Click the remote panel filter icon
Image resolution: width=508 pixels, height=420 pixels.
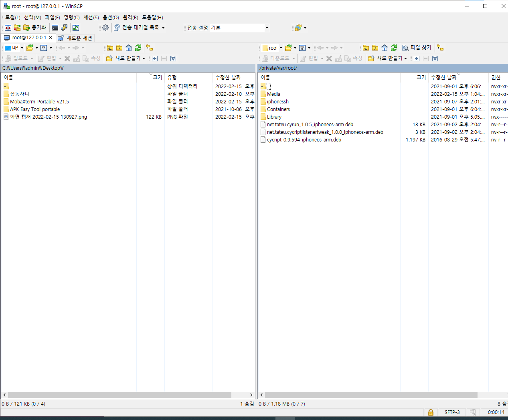coord(302,48)
